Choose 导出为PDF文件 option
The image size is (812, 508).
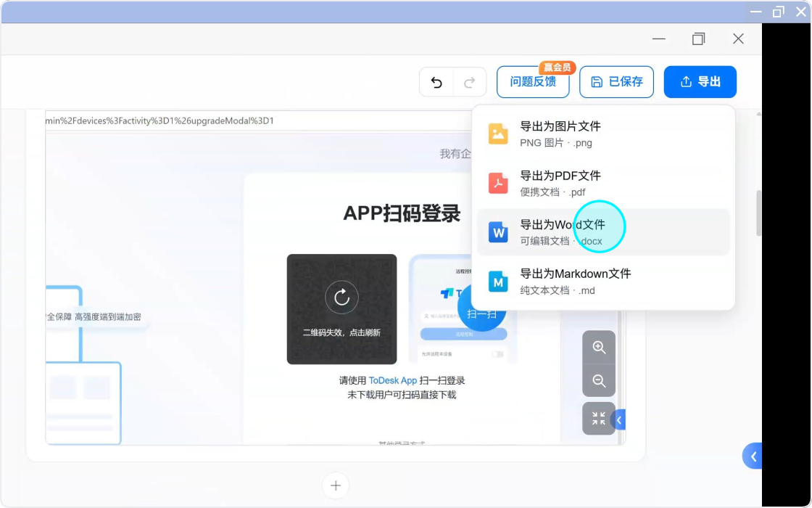click(x=603, y=183)
